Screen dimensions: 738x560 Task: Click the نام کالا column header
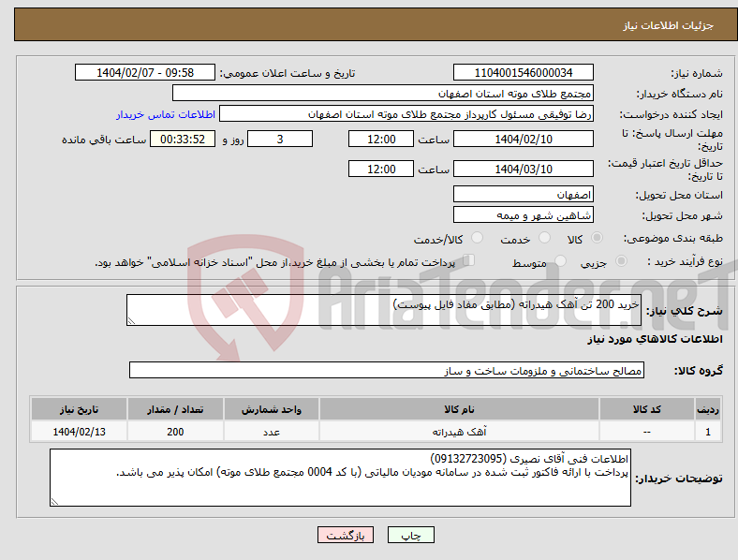[459, 409]
